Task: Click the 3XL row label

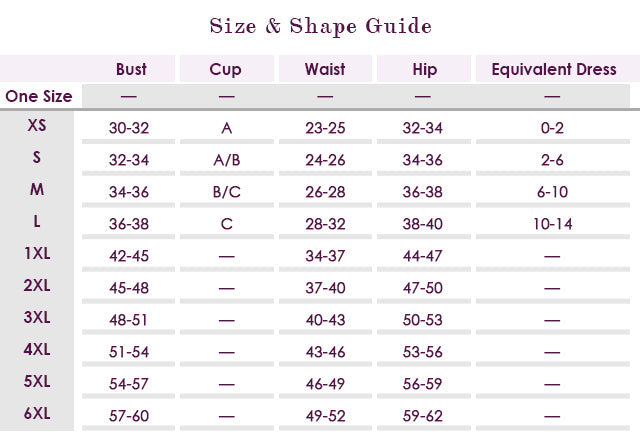Action: (37, 317)
